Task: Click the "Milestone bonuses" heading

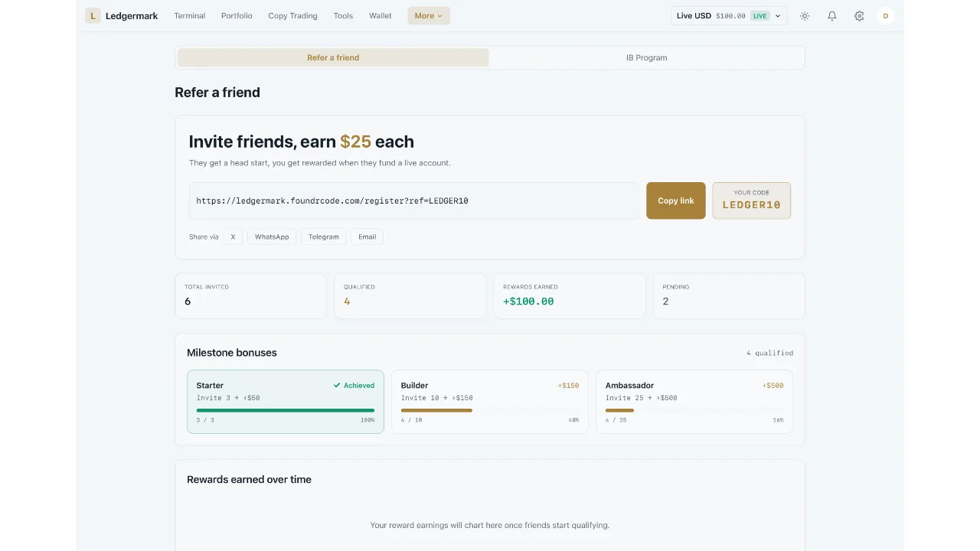Action: (x=232, y=353)
